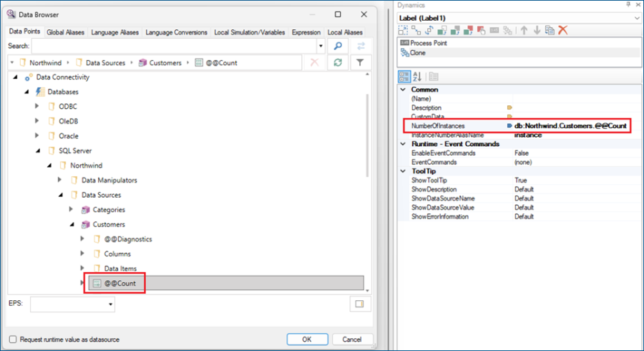Open the Expression tab
The image size is (644, 351).
[x=306, y=32]
